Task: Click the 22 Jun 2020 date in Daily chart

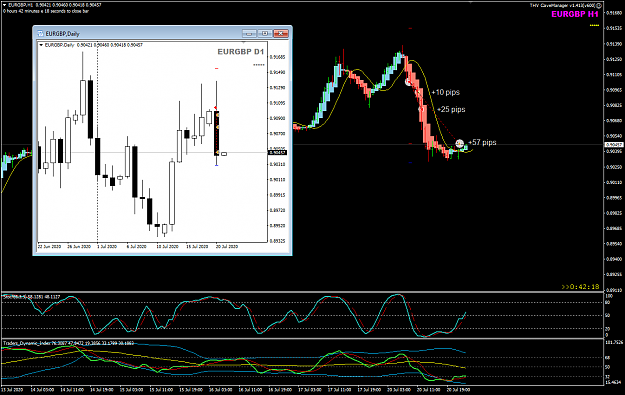Action: click(49, 247)
